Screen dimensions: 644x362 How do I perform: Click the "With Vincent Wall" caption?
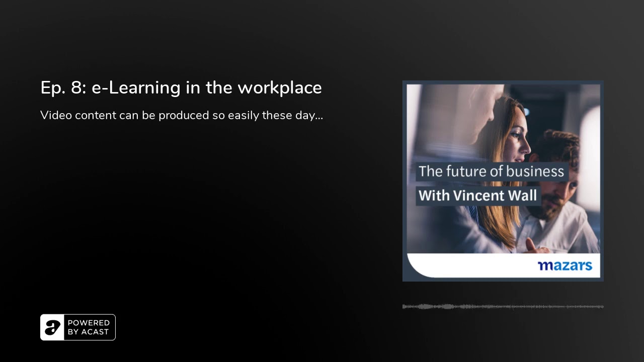[478, 196]
